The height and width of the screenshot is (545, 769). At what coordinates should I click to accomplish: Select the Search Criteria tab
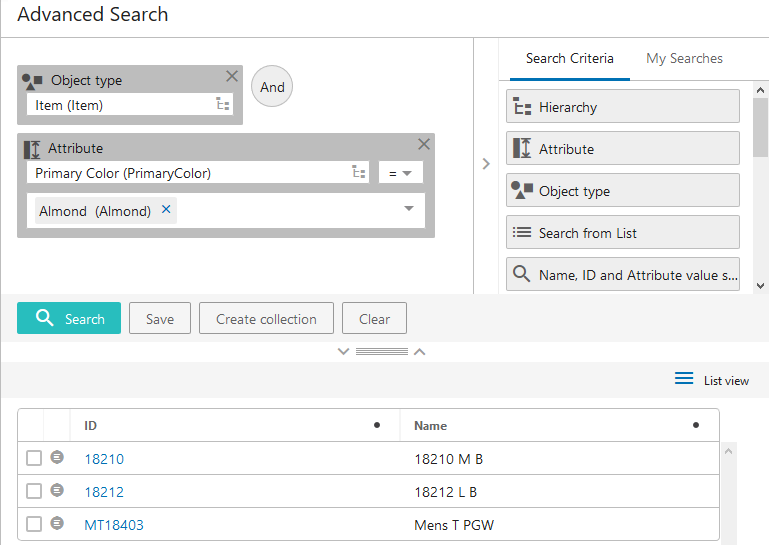569,58
